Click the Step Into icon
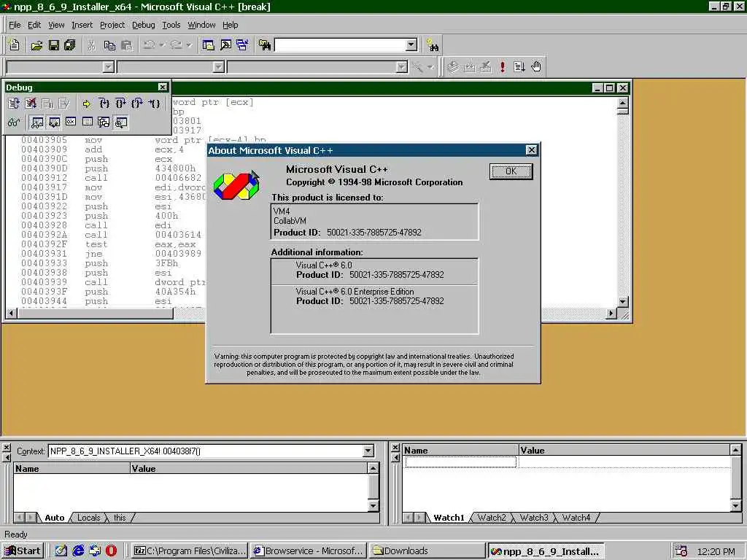 tap(104, 104)
